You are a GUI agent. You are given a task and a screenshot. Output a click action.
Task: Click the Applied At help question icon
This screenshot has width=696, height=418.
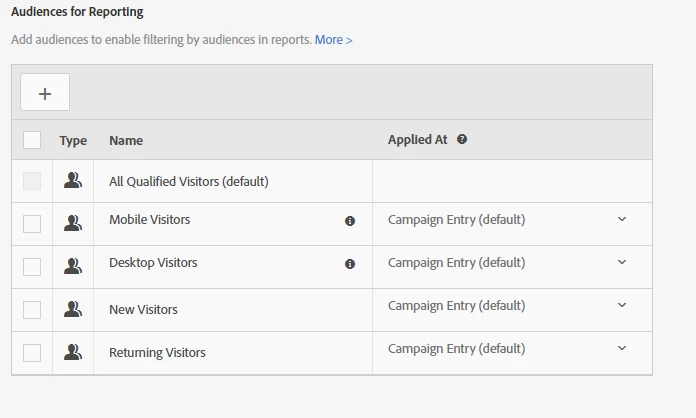(x=462, y=140)
